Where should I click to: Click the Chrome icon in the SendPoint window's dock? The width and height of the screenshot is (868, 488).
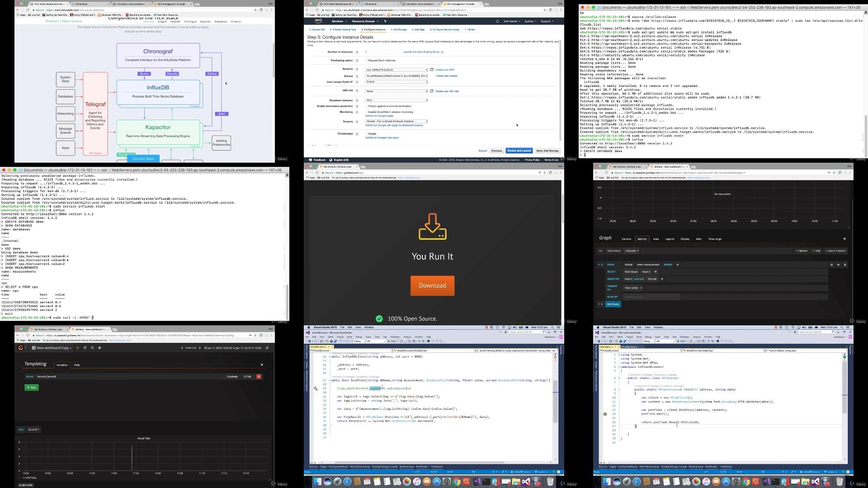click(457, 482)
